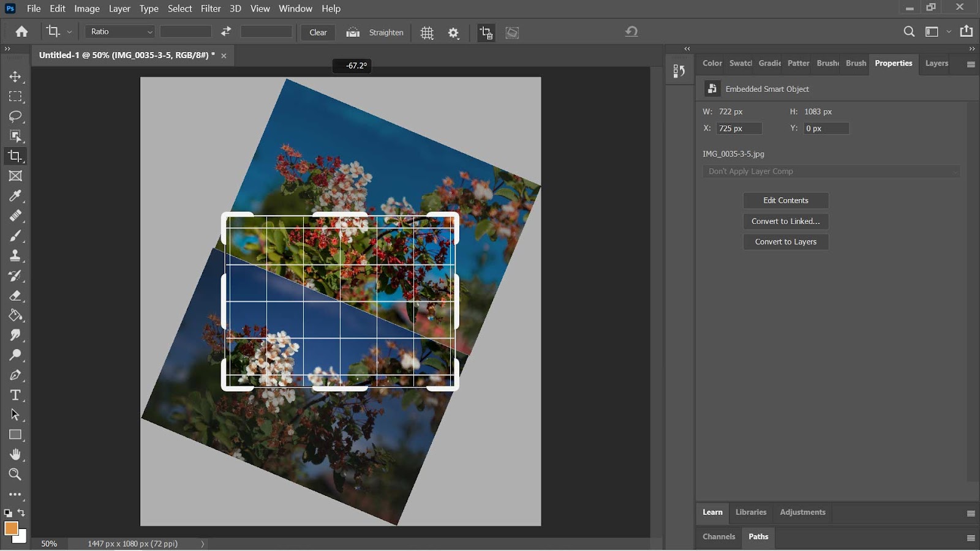The width and height of the screenshot is (980, 551).
Task: Share the image using the share button
Action: (x=967, y=31)
